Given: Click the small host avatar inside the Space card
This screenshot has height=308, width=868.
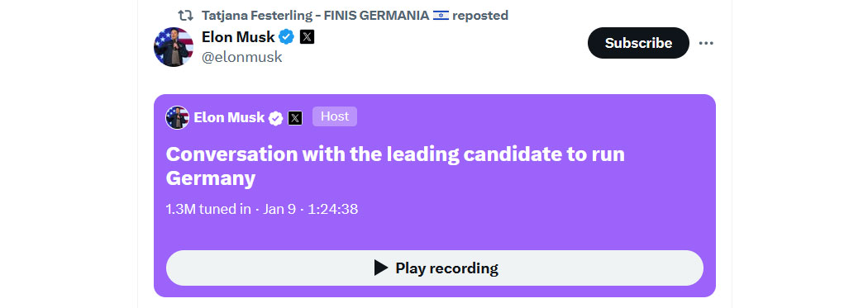Looking at the screenshot, I should (177, 117).
